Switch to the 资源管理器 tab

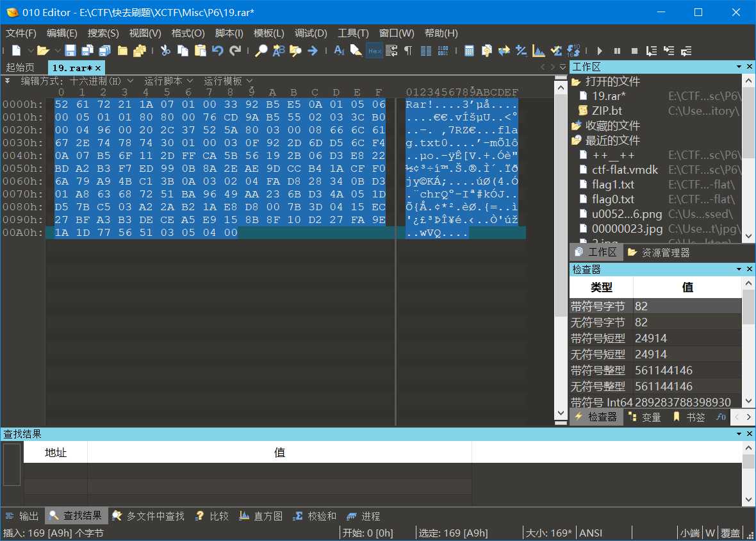659,253
